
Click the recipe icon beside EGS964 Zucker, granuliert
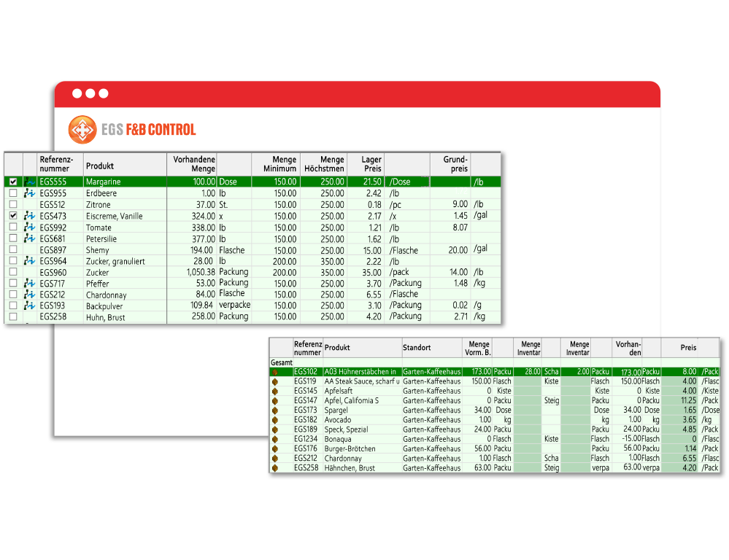[30, 261]
